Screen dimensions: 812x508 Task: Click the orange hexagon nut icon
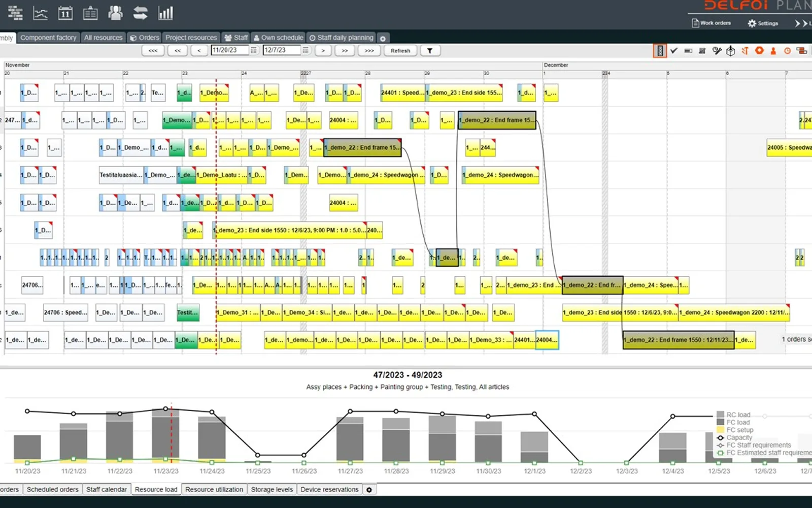[759, 50]
